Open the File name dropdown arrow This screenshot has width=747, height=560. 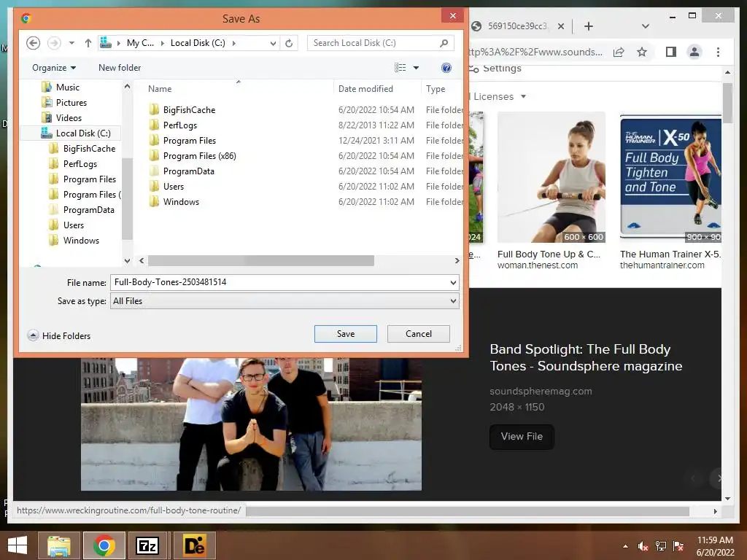point(453,282)
